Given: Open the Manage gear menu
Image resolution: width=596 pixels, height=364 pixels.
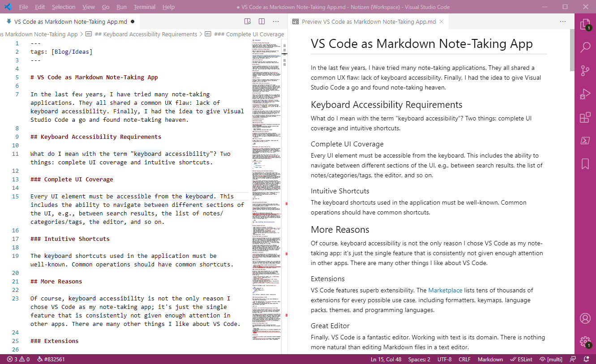Looking at the screenshot, I should pyautogui.click(x=585, y=341).
